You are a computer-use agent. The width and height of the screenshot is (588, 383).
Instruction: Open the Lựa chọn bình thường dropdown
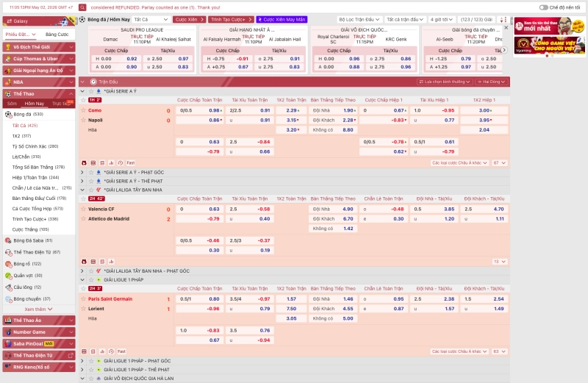click(x=445, y=82)
